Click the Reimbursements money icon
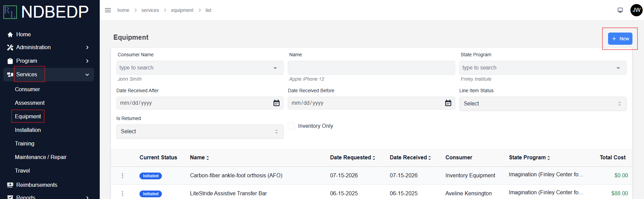The width and height of the screenshot is (644, 199). (x=10, y=185)
